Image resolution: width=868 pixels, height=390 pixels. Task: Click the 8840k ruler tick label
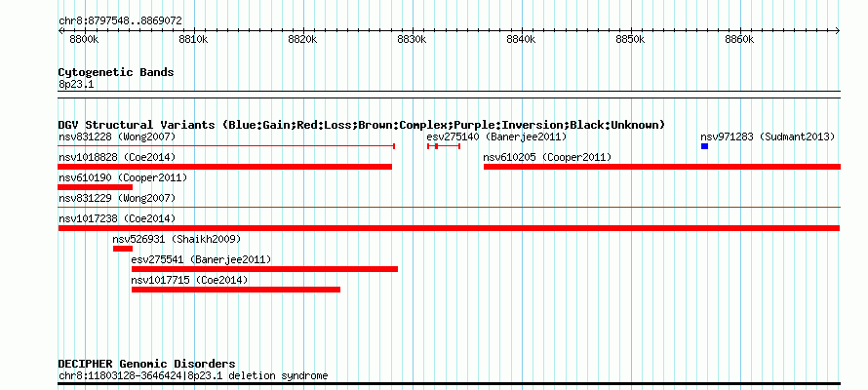coord(522,40)
